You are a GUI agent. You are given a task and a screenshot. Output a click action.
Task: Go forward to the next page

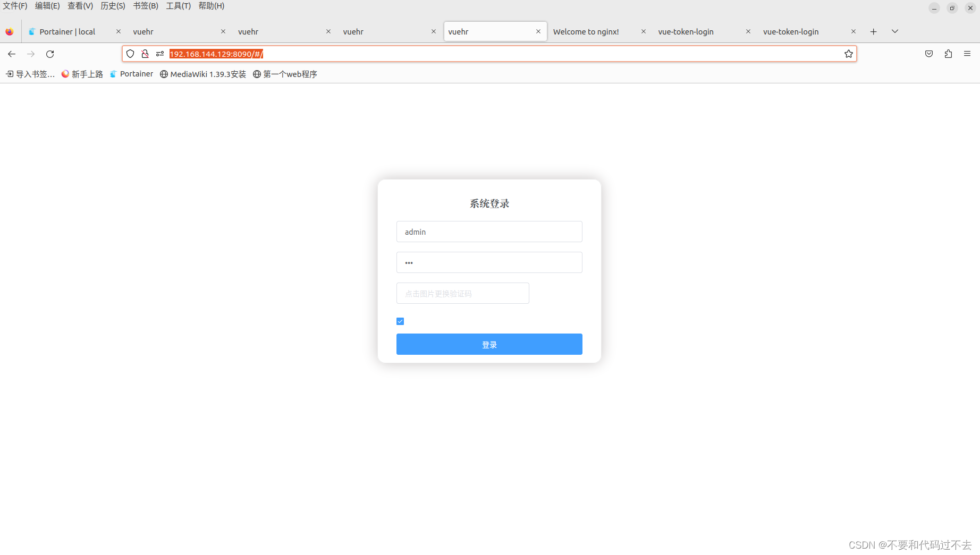pos(31,54)
